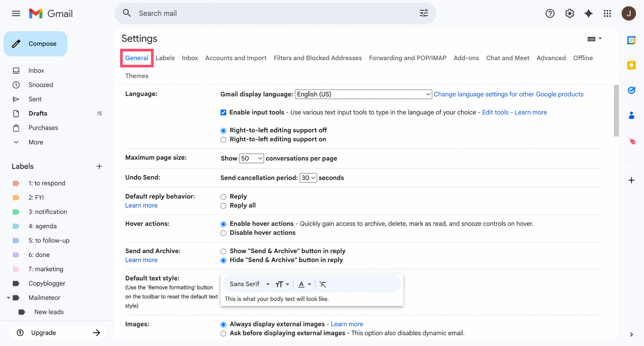Open the Compose button pencil icon
Screen dimensions: 644x346
[x=16, y=43]
